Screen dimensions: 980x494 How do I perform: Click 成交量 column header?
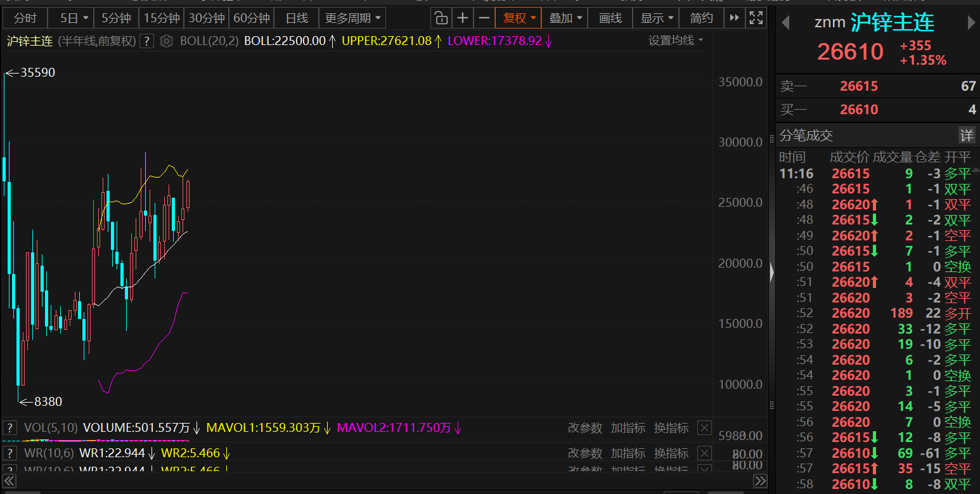coord(893,157)
